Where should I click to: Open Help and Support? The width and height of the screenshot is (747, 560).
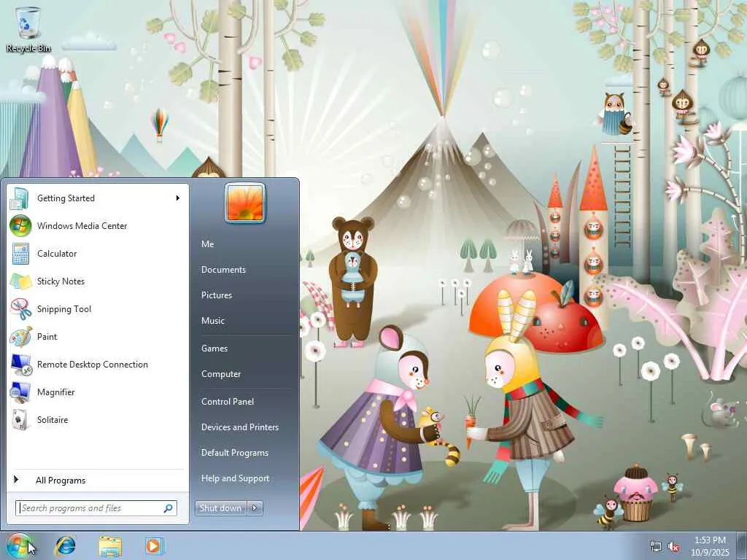pyautogui.click(x=236, y=478)
